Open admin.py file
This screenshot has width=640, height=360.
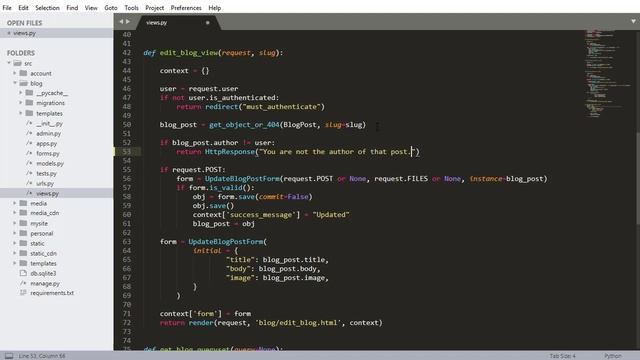pyautogui.click(x=49, y=133)
